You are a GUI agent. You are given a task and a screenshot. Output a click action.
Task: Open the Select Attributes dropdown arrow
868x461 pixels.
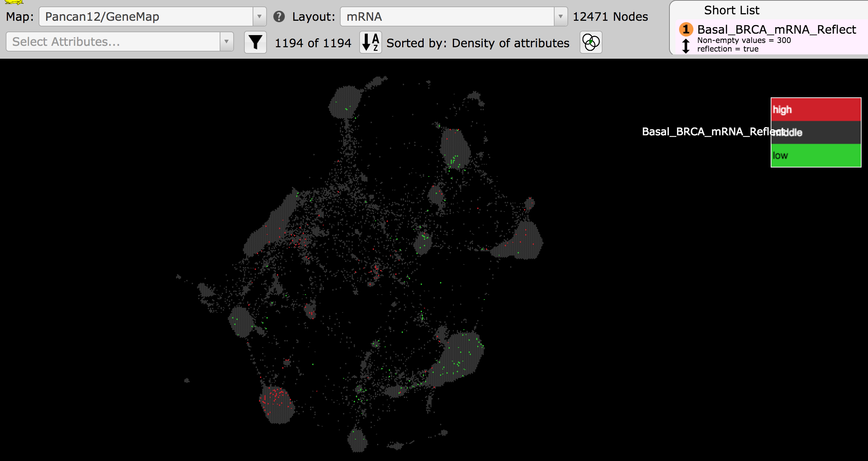coord(226,42)
